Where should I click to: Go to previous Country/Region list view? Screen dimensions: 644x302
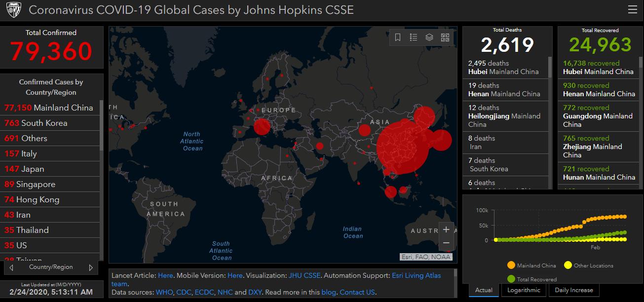[11, 267]
